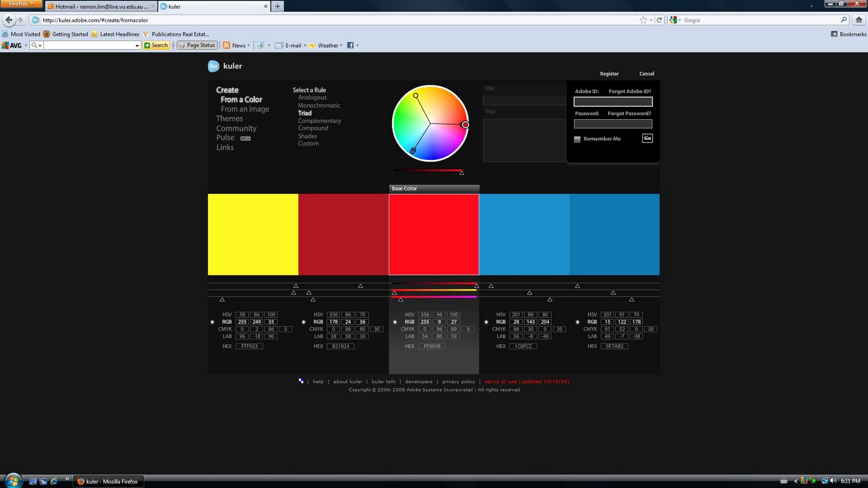The width and height of the screenshot is (868, 488).
Task: Select the RGB dot for the dark red swatch
Action: tap(304, 322)
